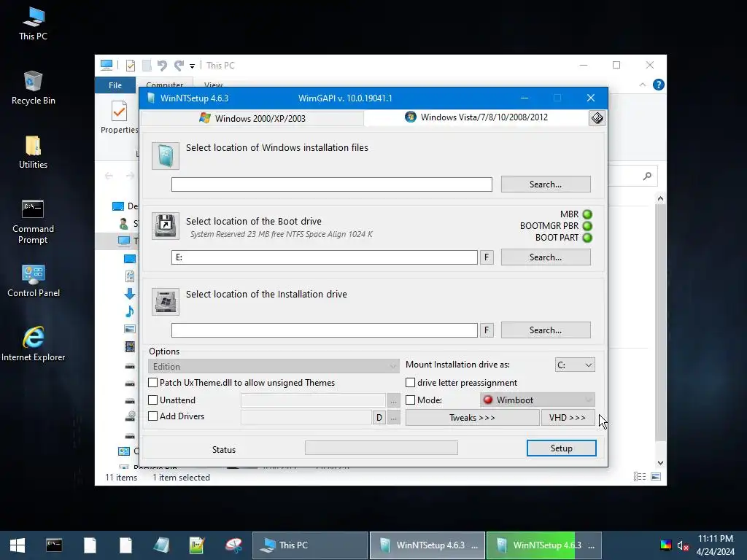747x560 pixels.
Task: Click the help icon in This PC window
Action: [659, 85]
